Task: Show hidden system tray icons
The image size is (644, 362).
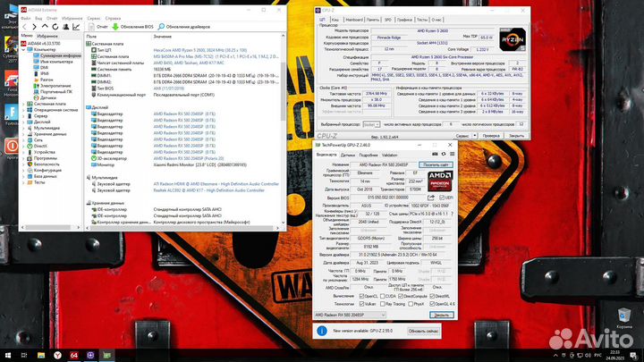Action: point(555,356)
